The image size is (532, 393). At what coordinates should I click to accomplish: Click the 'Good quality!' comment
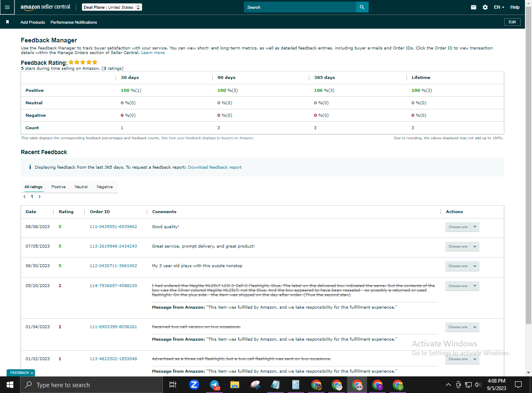point(165,227)
